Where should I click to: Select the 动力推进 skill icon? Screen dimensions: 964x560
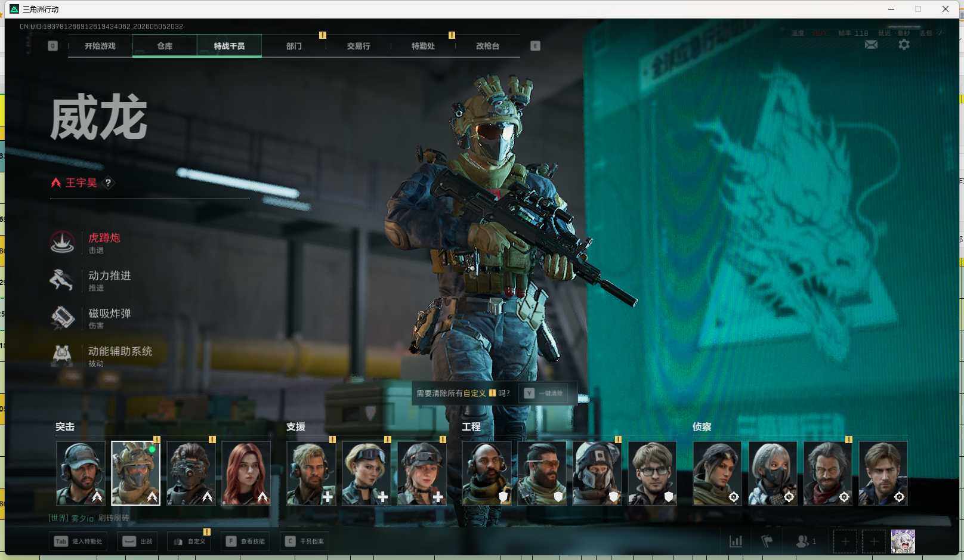tap(62, 280)
